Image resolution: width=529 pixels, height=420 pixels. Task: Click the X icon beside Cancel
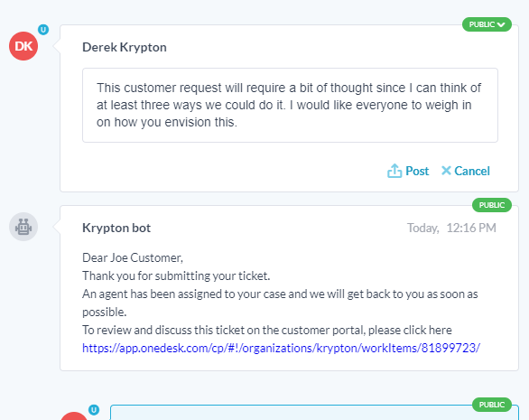point(446,171)
